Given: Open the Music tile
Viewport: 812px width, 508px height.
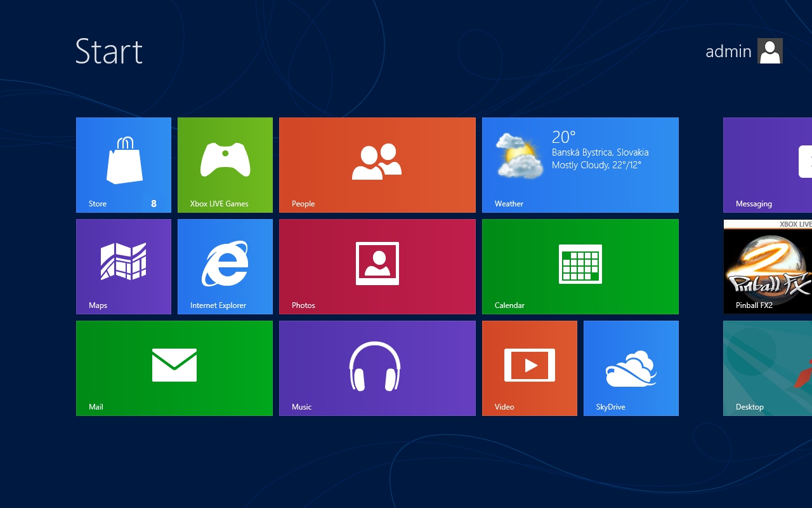Looking at the screenshot, I should point(377,368).
